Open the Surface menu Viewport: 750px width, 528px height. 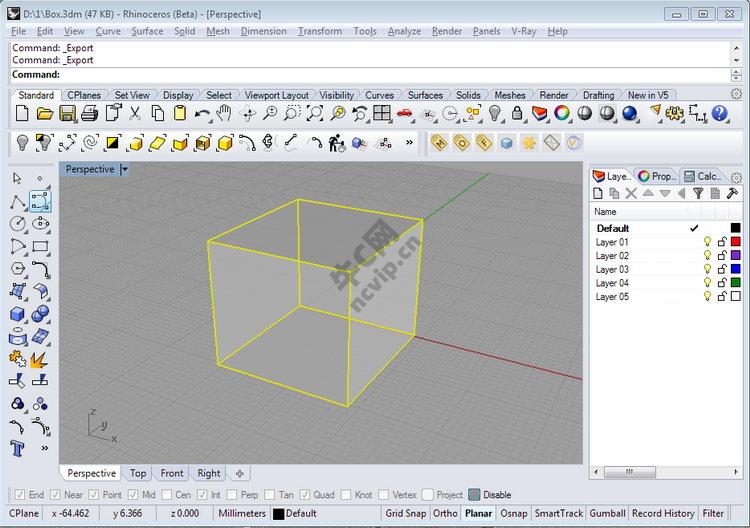[147, 32]
